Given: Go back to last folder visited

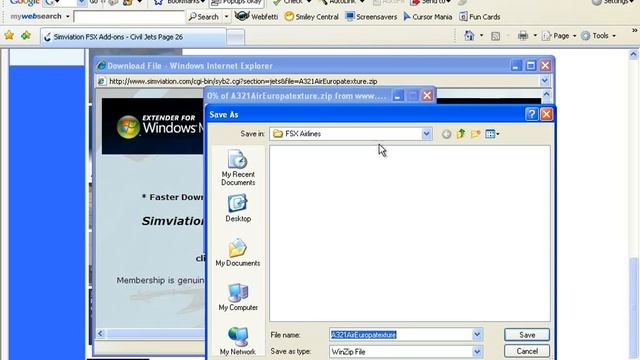Looking at the screenshot, I should pyautogui.click(x=447, y=134).
